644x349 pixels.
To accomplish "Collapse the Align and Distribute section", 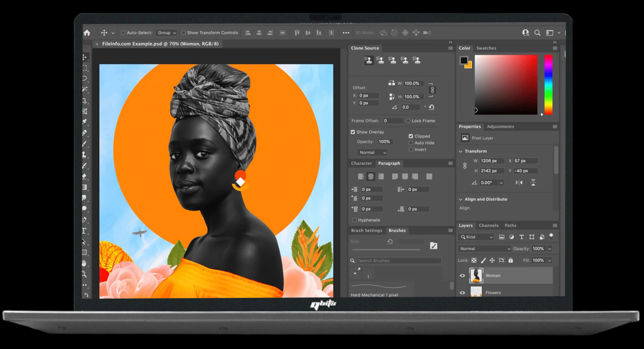I will pyautogui.click(x=461, y=199).
